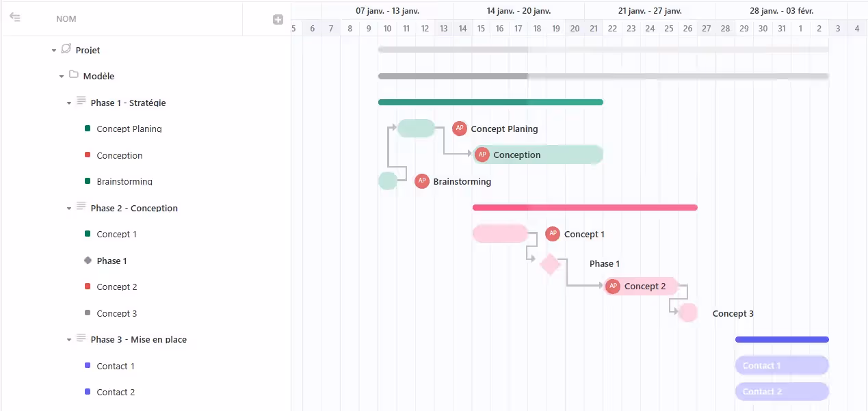The image size is (868, 411).
Task: Collapse the Projet tree row
Action: [54, 51]
